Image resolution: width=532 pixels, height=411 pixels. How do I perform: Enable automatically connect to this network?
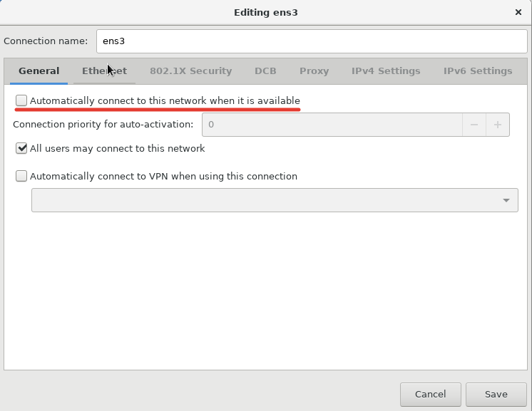coord(21,101)
